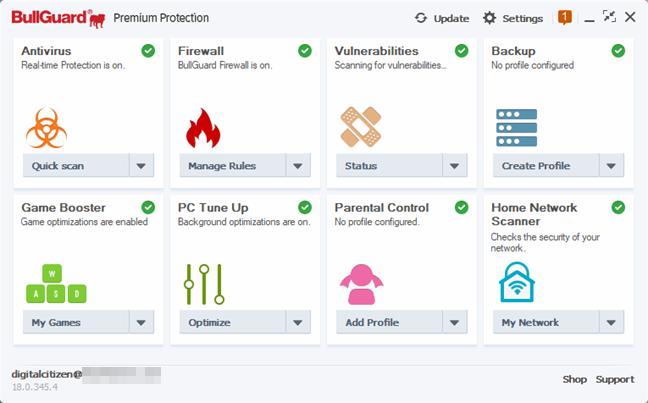The width and height of the screenshot is (648, 403).
Task: Expand the Optimize dropdown arrow
Action: (298, 322)
